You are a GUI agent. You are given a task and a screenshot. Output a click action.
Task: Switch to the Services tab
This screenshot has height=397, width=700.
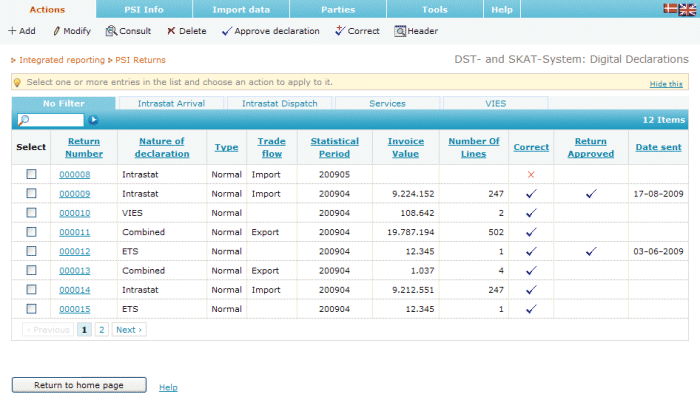click(x=388, y=103)
